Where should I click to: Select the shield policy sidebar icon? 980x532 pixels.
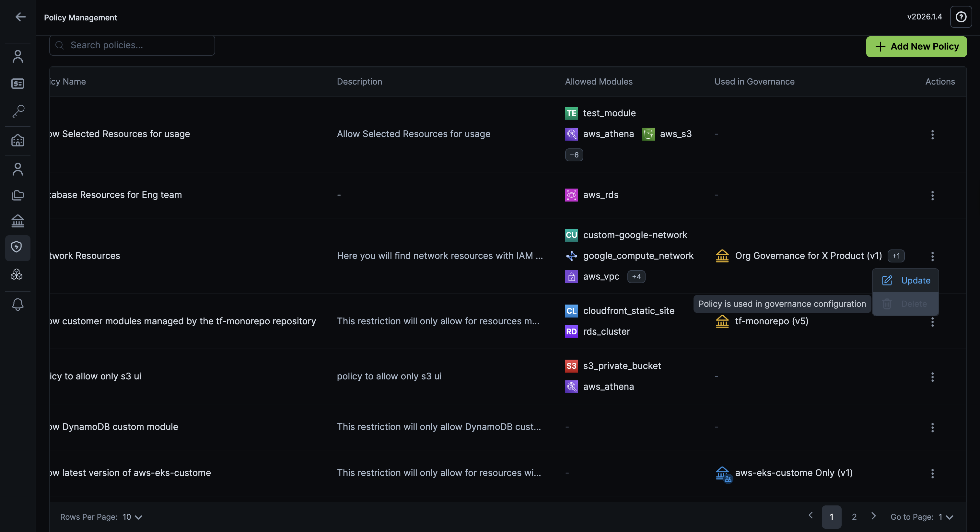[x=17, y=247]
